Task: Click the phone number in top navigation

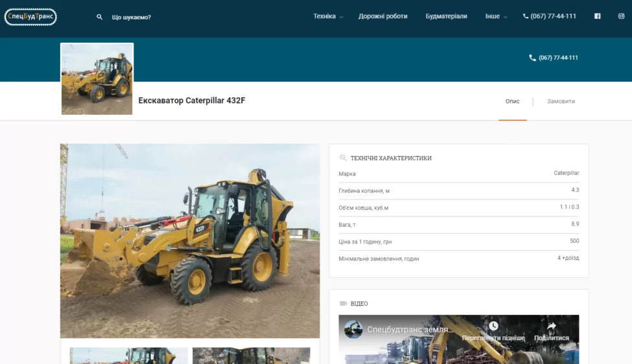Action: 553,16
